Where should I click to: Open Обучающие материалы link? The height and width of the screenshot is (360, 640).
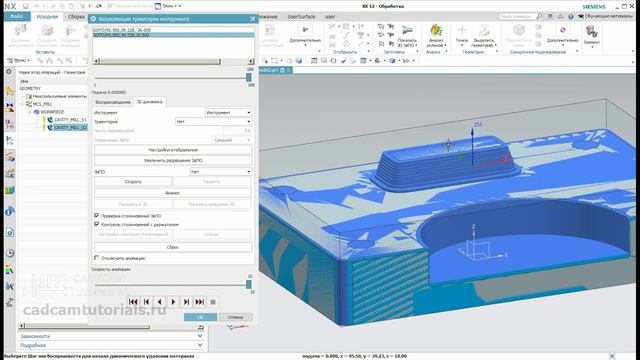coord(605,16)
